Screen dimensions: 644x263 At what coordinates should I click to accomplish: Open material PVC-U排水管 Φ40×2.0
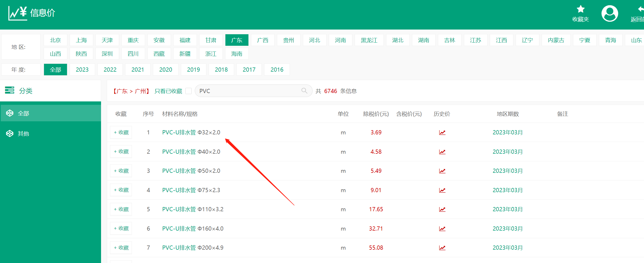pos(191,152)
